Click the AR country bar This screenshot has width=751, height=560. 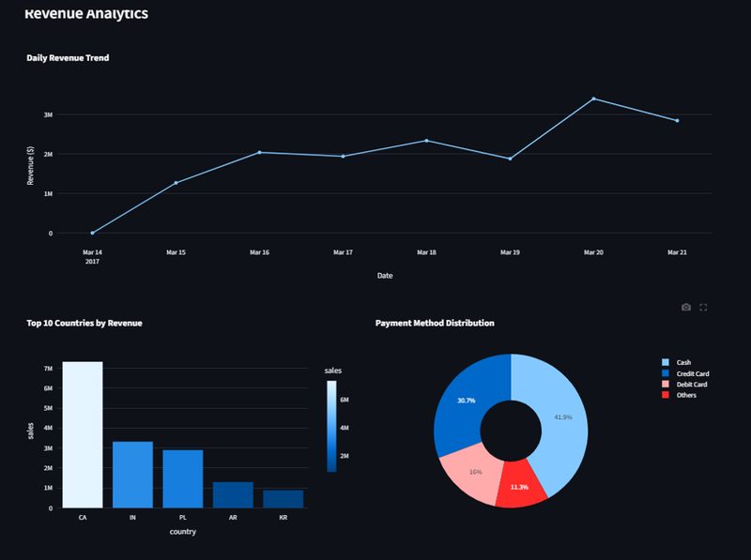tap(233, 494)
